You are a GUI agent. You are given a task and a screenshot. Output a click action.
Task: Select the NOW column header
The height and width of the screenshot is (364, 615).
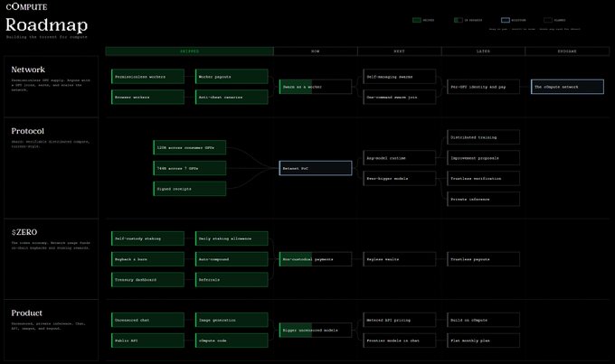click(316, 51)
